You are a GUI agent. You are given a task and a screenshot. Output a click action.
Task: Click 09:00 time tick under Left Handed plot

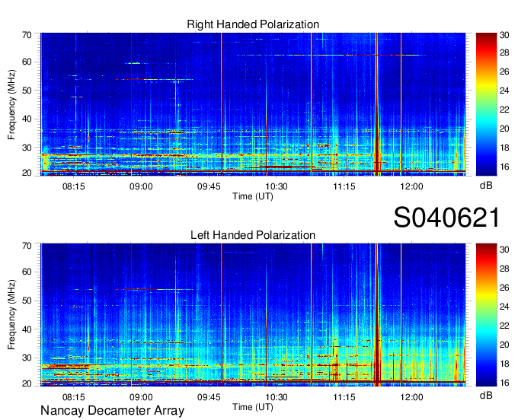[x=141, y=397]
